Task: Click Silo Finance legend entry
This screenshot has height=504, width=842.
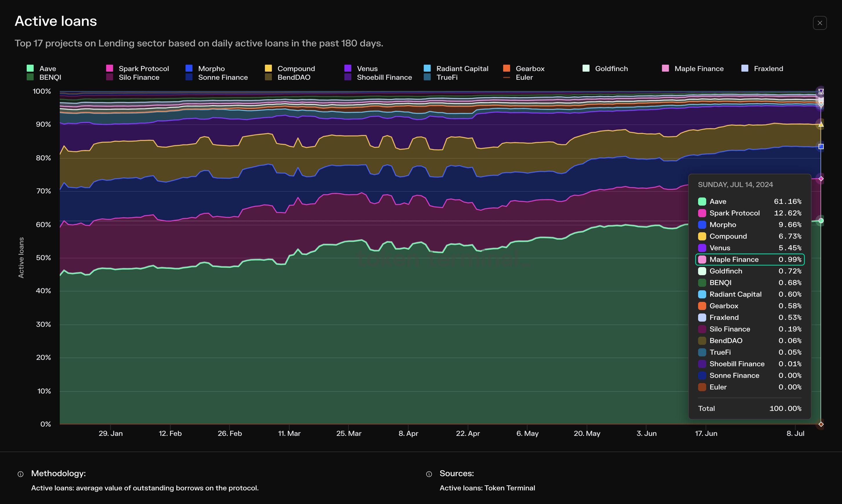Action: [139, 77]
